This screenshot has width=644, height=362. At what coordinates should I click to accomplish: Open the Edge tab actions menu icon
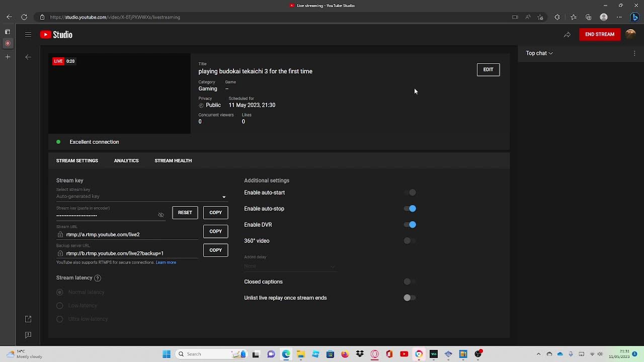point(8,32)
